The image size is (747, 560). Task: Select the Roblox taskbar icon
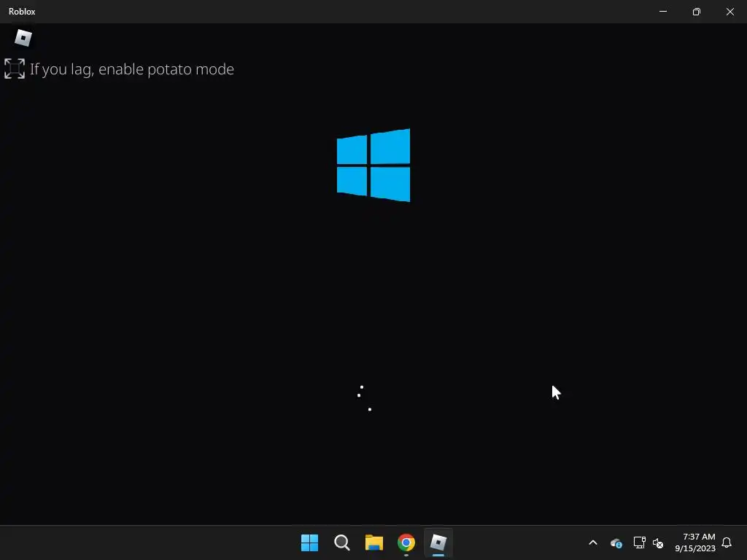pos(438,542)
